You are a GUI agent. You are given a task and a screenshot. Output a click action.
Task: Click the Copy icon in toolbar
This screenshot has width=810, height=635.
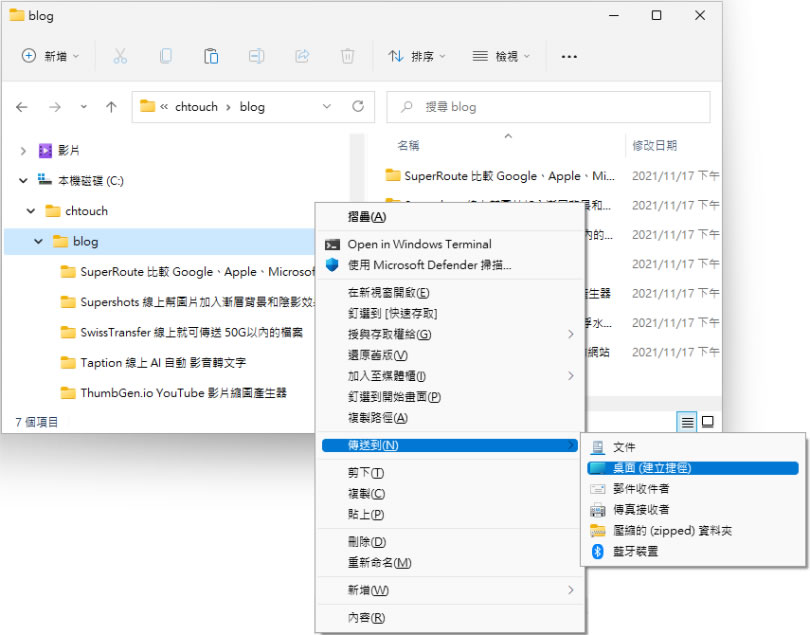click(x=165, y=56)
